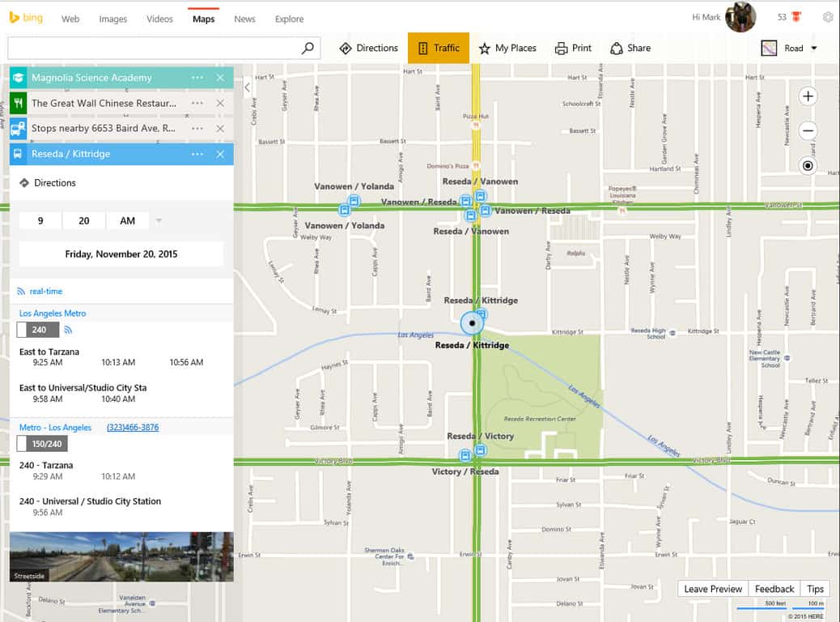
Task: Click the Hi Mark profile picture
Action: point(740,17)
